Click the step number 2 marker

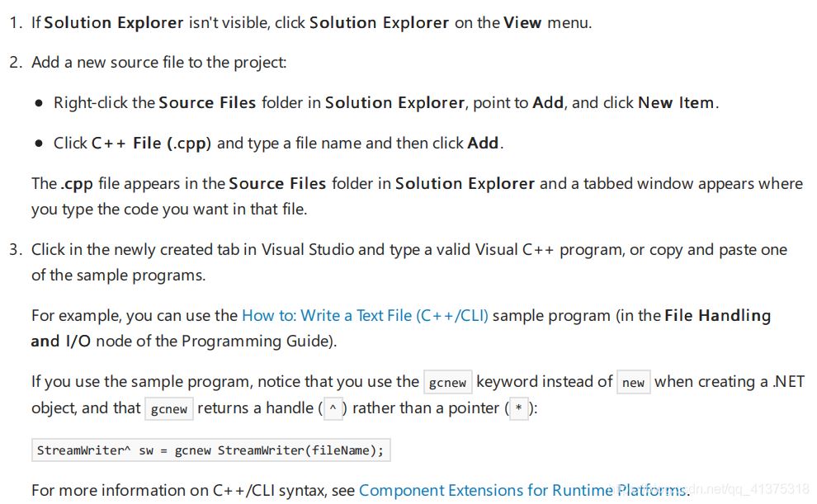(16, 62)
